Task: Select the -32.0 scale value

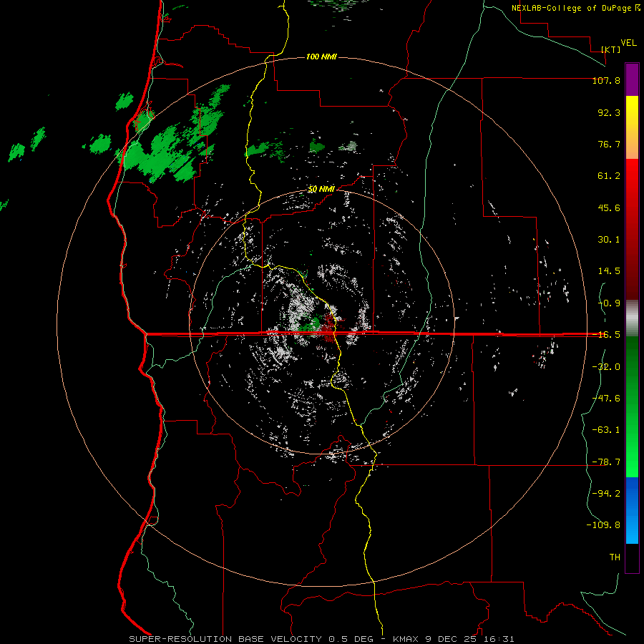Action: tap(606, 367)
